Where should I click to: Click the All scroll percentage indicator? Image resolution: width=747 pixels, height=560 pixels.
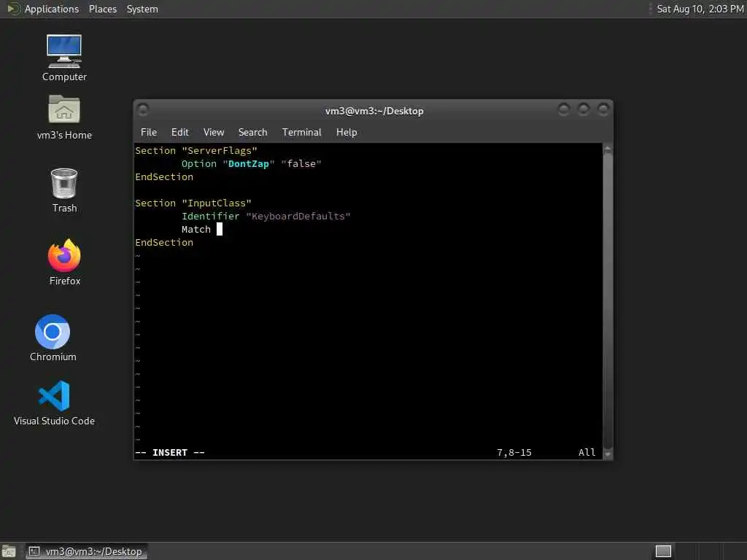click(587, 452)
